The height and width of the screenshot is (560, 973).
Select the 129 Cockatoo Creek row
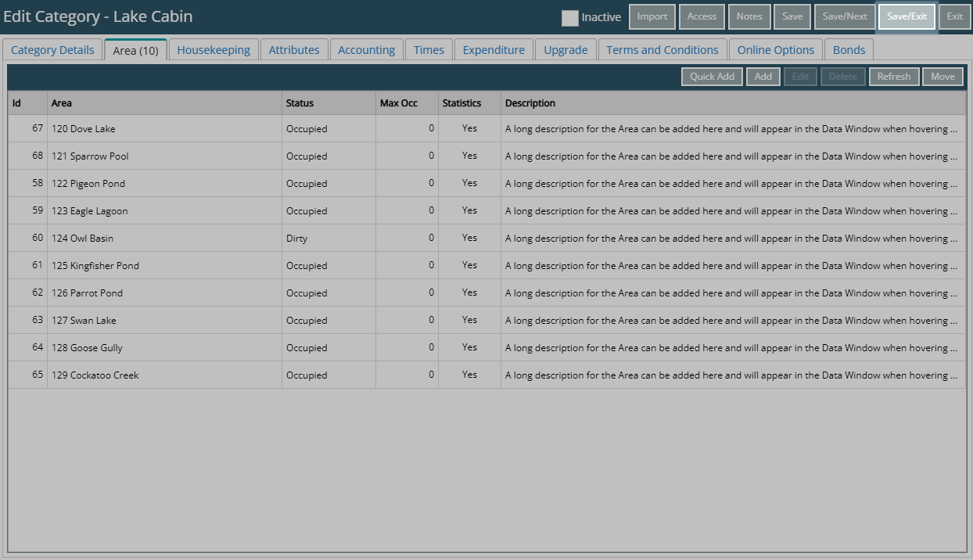pyautogui.click(x=487, y=375)
